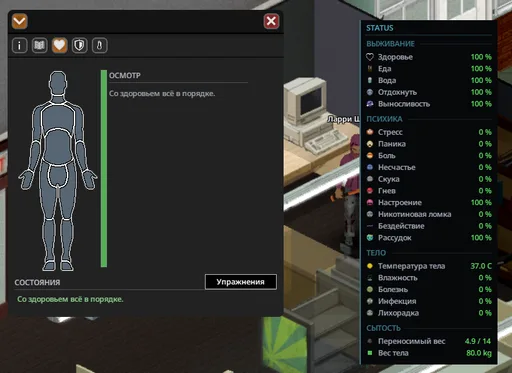Collapse the panel with the orange chevron button
This screenshot has width=512, height=373.
click(19, 21)
